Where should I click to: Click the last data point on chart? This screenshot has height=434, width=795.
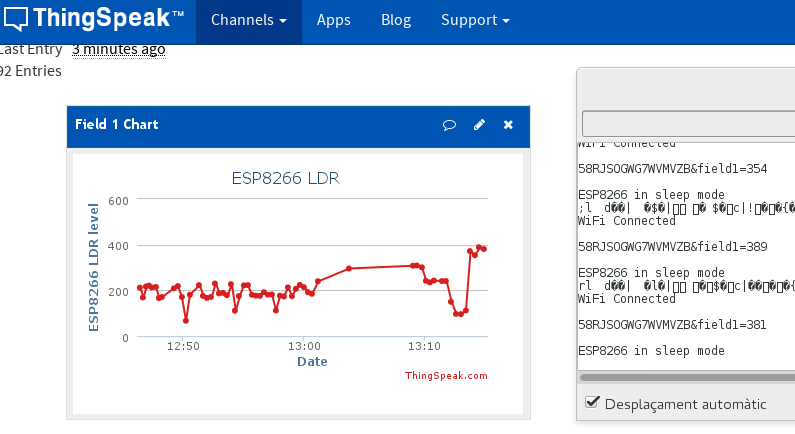point(484,249)
